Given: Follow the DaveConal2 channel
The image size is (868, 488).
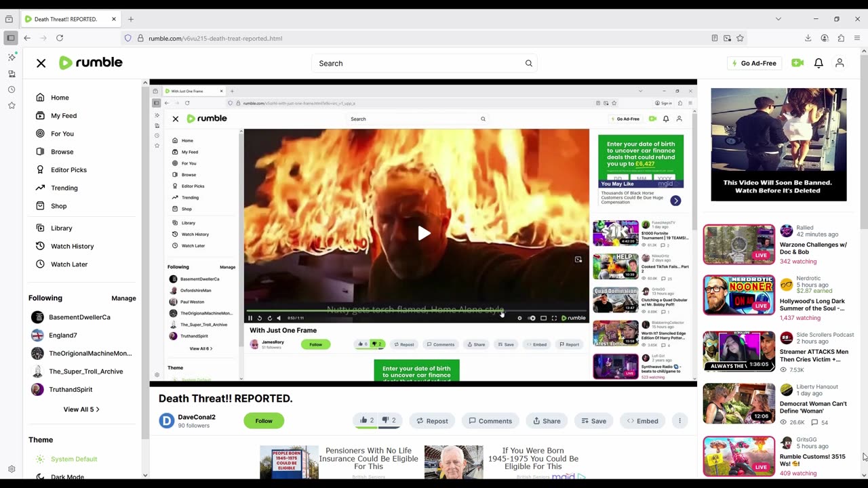Looking at the screenshot, I should point(264,421).
